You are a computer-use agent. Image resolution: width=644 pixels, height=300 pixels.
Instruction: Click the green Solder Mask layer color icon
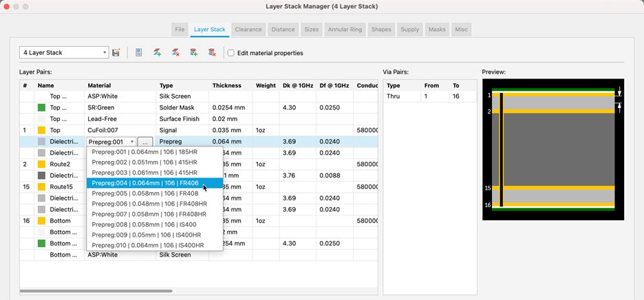click(x=41, y=108)
